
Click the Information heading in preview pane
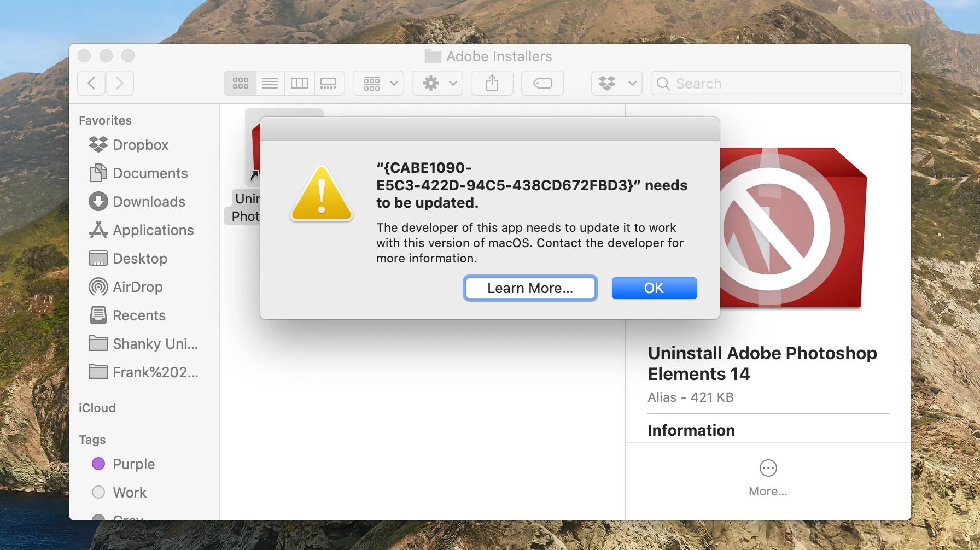point(691,430)
